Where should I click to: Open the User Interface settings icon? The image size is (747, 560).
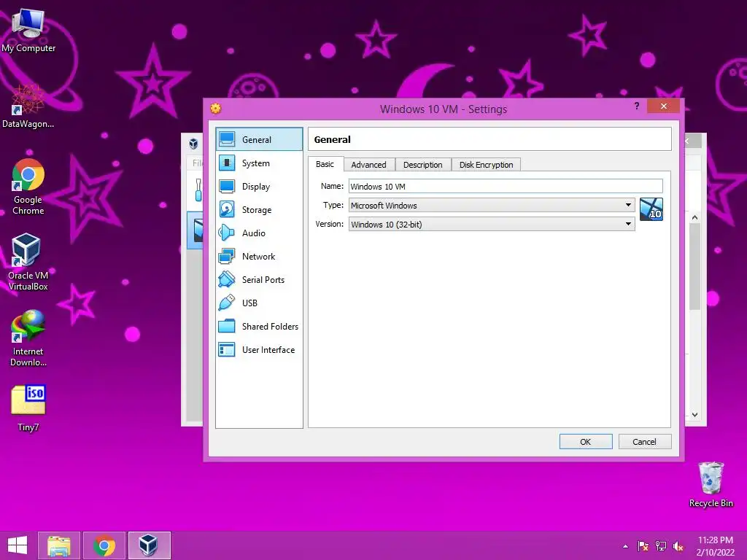pos(227,349)
